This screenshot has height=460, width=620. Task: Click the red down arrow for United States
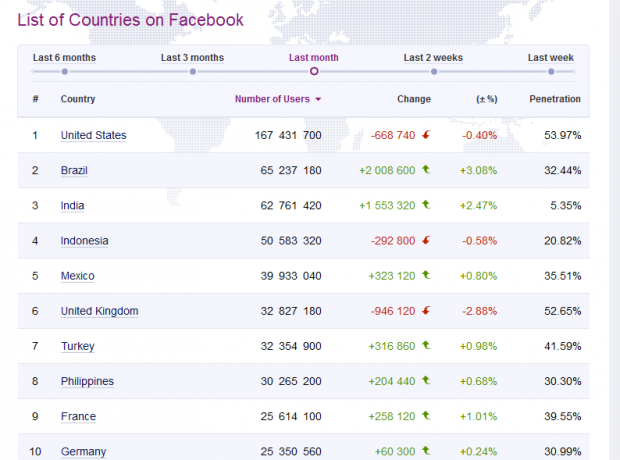coord(426,135)
